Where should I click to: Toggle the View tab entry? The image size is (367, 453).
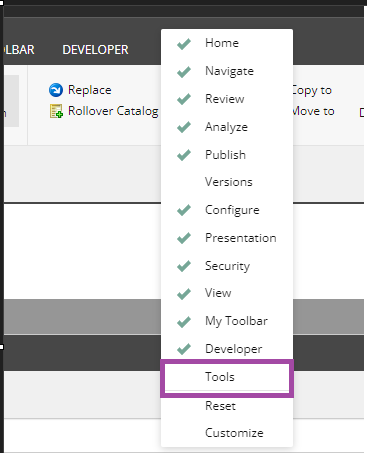coord(227,293)
